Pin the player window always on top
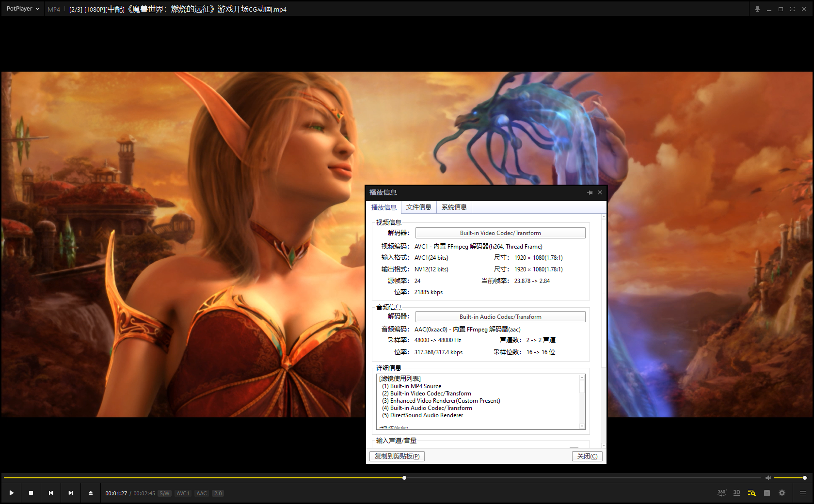Image resolution: width=814 pixels, height=504 pixels. [x=757, y=9]
